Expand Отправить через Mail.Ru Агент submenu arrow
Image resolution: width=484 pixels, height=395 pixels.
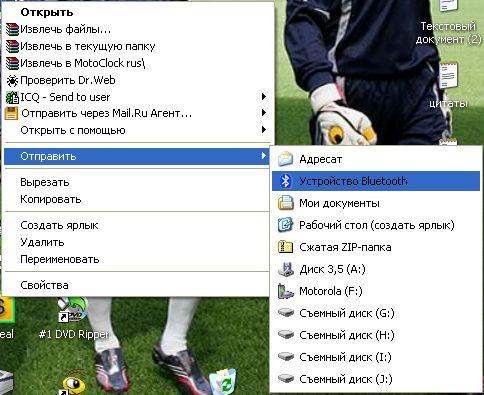click(x=264, y=113)
